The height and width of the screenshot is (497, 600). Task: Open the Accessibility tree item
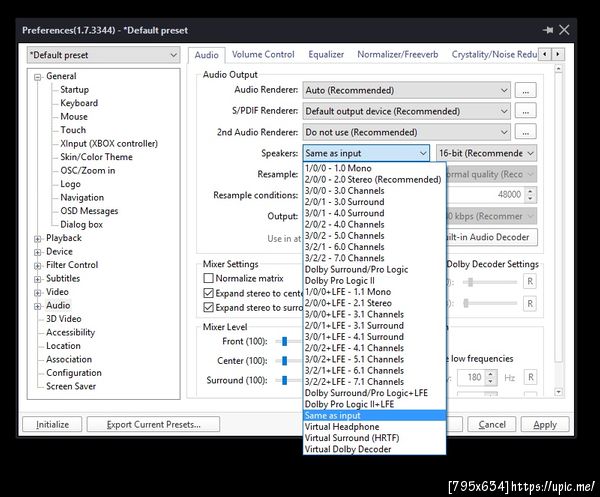coord(70,332)
